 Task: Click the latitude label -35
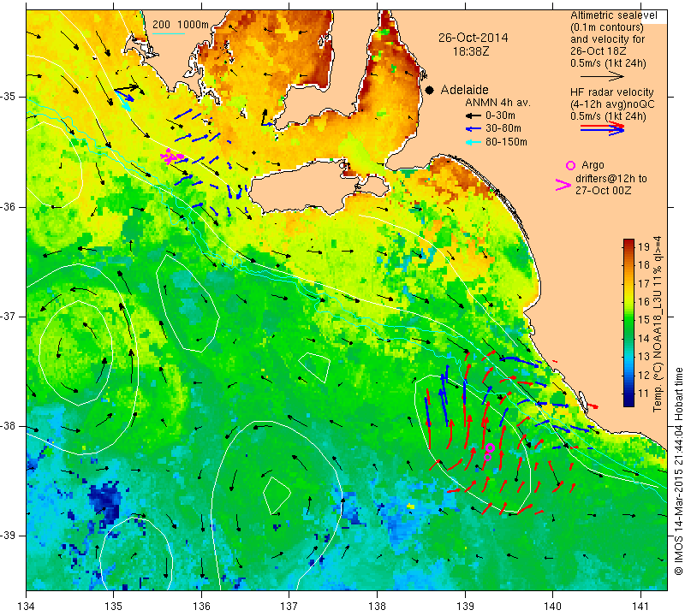click(x=8, y=97)
